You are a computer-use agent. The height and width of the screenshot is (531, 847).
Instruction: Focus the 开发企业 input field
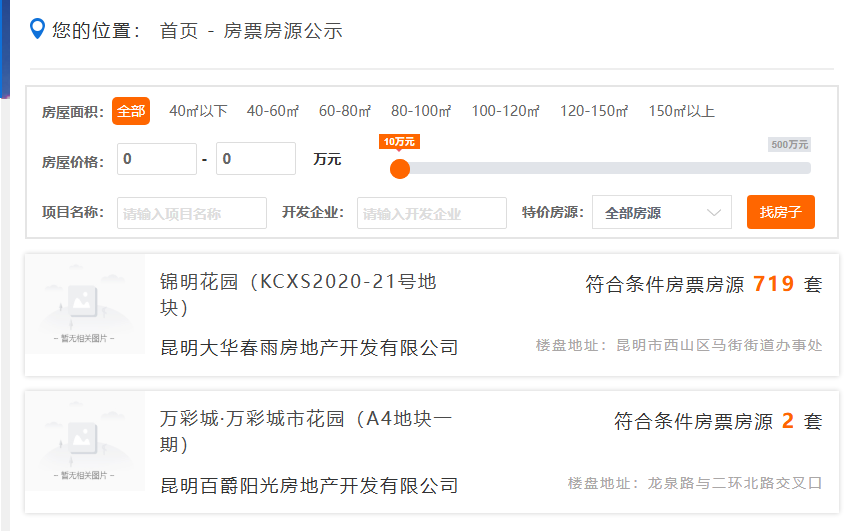432,213
